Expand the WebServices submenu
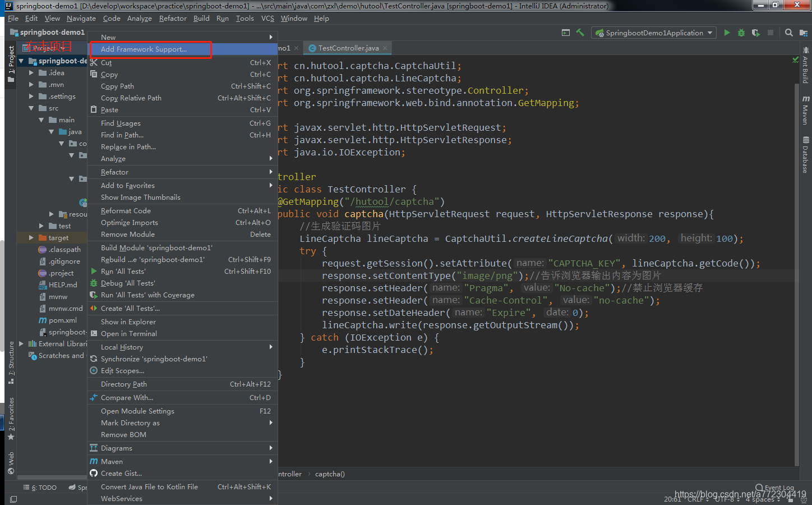The height and width of the screenshot is (505, 812). click(182, 499)
